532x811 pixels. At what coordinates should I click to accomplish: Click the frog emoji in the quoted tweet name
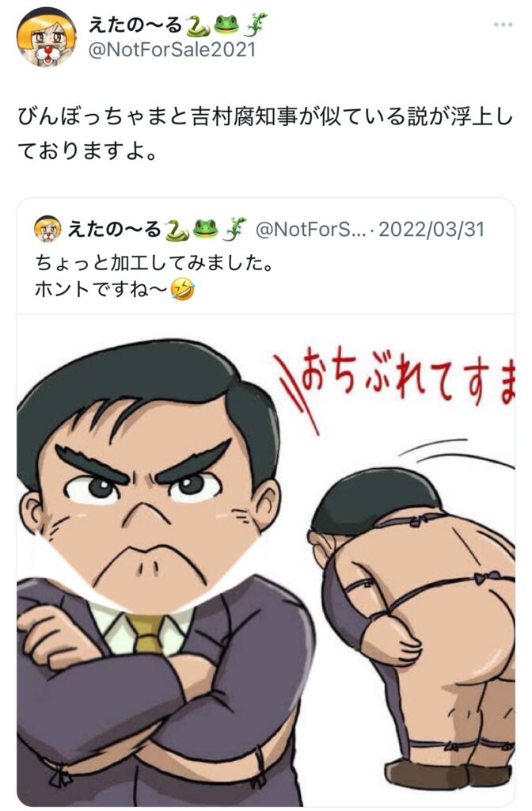pyautogui.click(x=205, y=229)
